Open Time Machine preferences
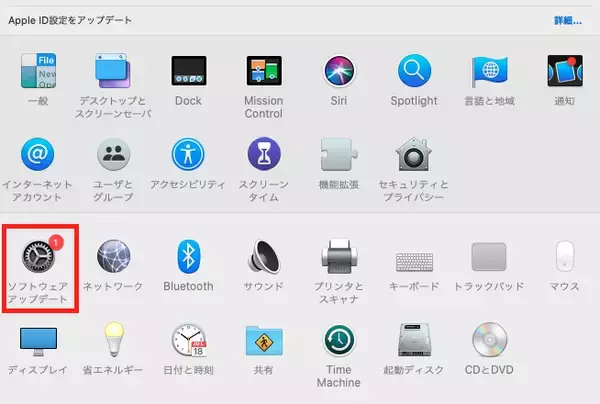The height and width of the screenshot is (404, 600). click(x=338, y=342)
